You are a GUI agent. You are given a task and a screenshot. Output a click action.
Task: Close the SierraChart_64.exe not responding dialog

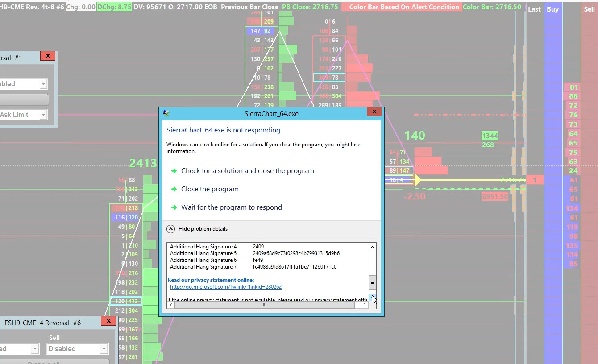374,112
